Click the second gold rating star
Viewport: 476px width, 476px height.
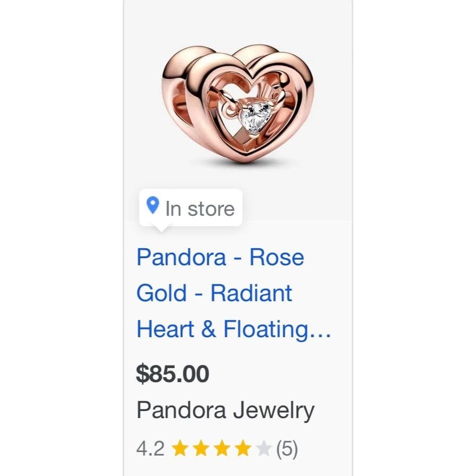pos(200,449)
